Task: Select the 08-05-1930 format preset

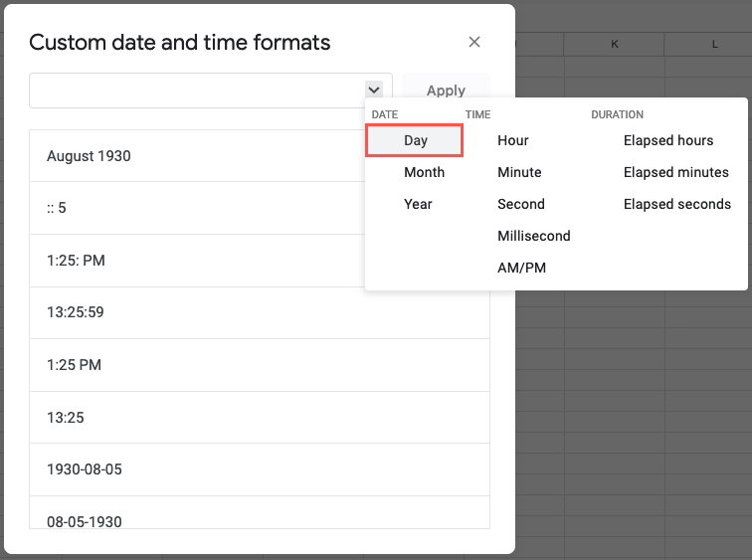Action: 260,513
